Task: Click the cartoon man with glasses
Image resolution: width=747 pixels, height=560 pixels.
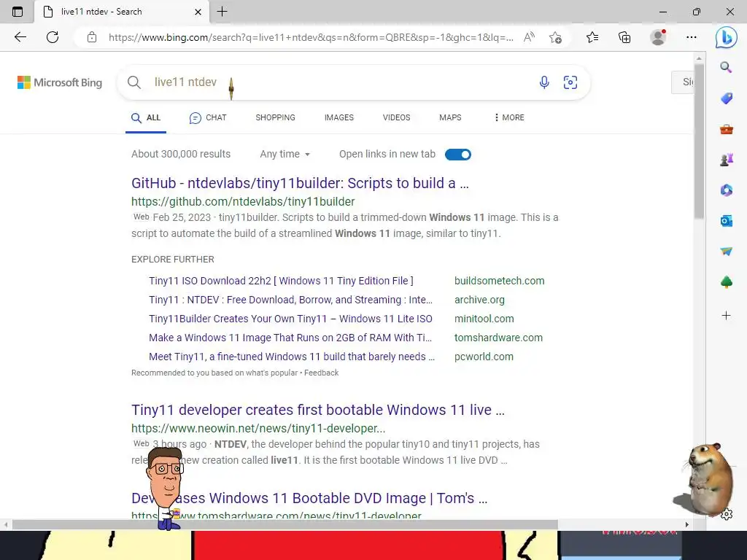Action: (x=165, y=488)
